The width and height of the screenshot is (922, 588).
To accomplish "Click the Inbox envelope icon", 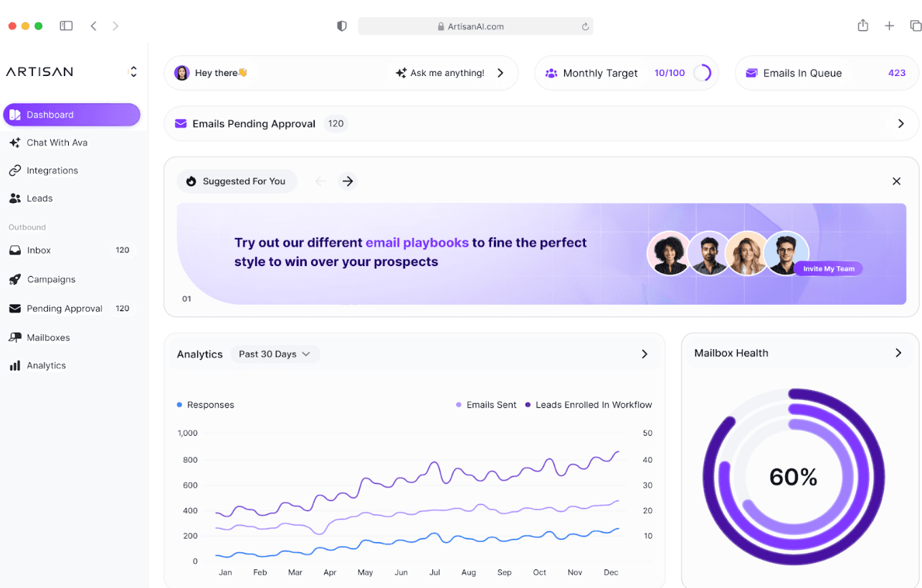I will tap(15, 250).
